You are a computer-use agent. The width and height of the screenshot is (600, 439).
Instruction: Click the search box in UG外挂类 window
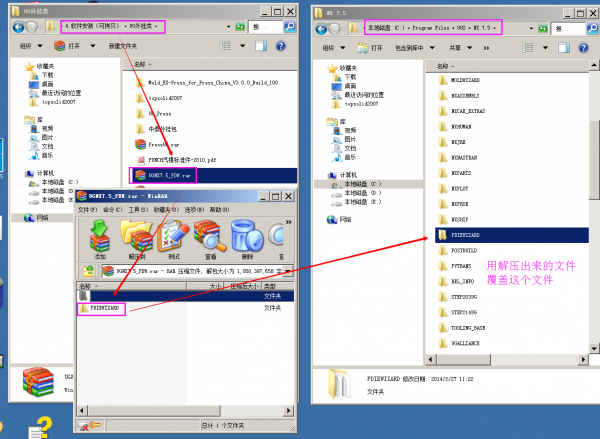pyautogui.click(x=266, y=27)
